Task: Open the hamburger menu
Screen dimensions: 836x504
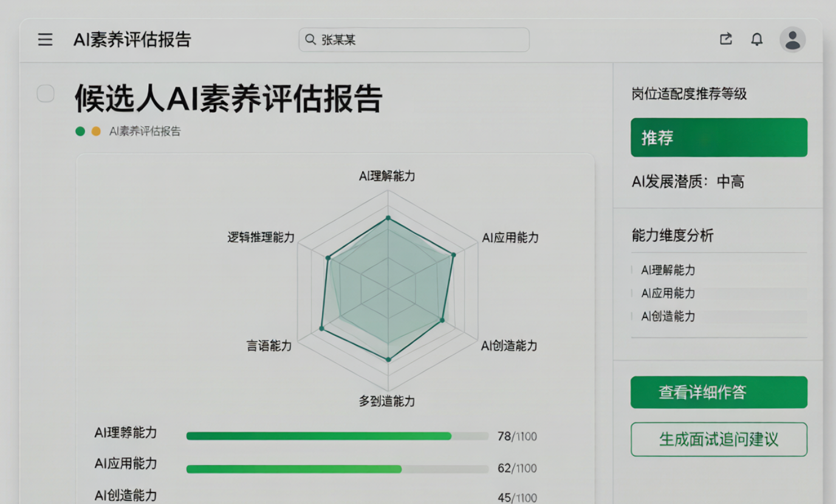Action: (45, 39)
